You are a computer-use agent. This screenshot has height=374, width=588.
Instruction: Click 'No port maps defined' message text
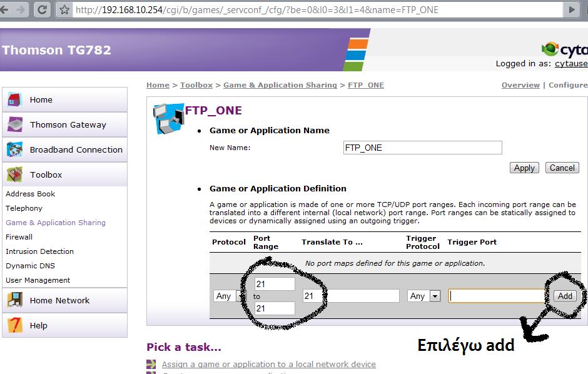tap(395, 263)
